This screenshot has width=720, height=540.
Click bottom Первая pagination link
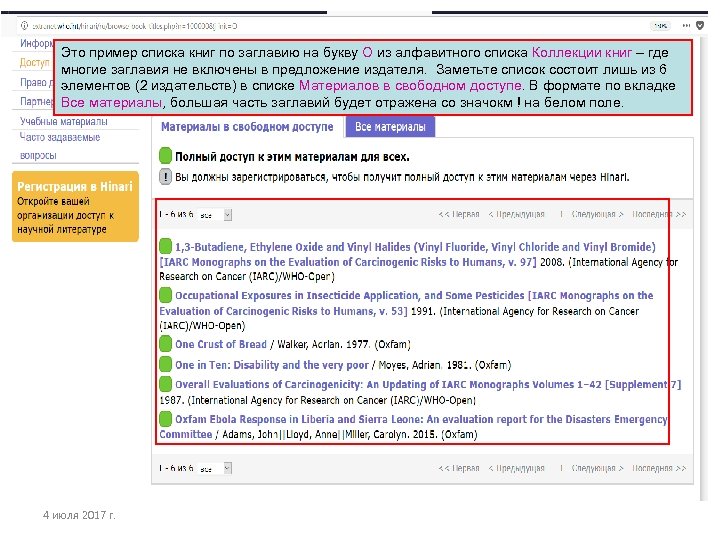(x=459, y=468)
